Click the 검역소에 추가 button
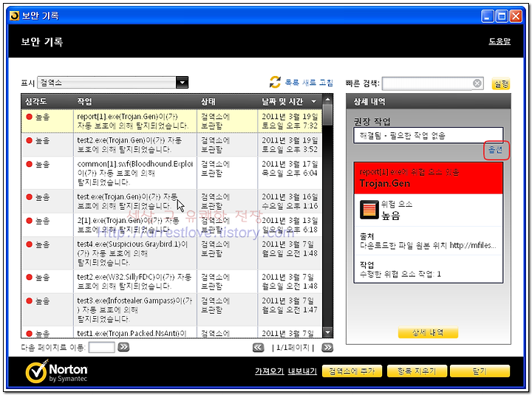This screenshot has width=532, height=395. coord(352,371)
